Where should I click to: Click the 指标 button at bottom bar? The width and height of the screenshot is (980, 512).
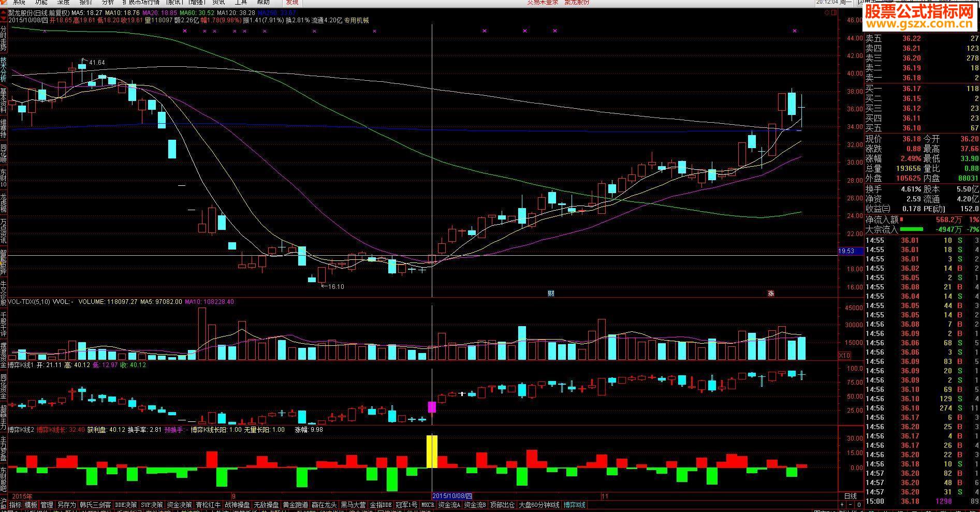pyautogui.click(x=16, y=505)
